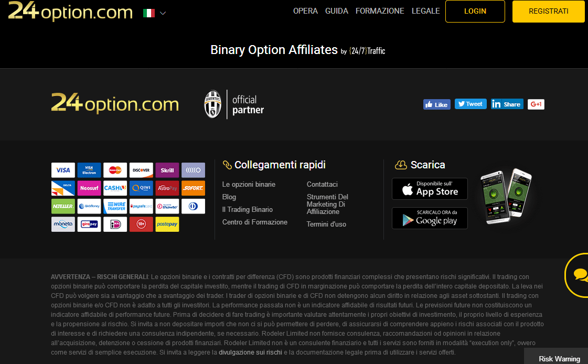
Task: Download from Google Play
Action: 430,218
